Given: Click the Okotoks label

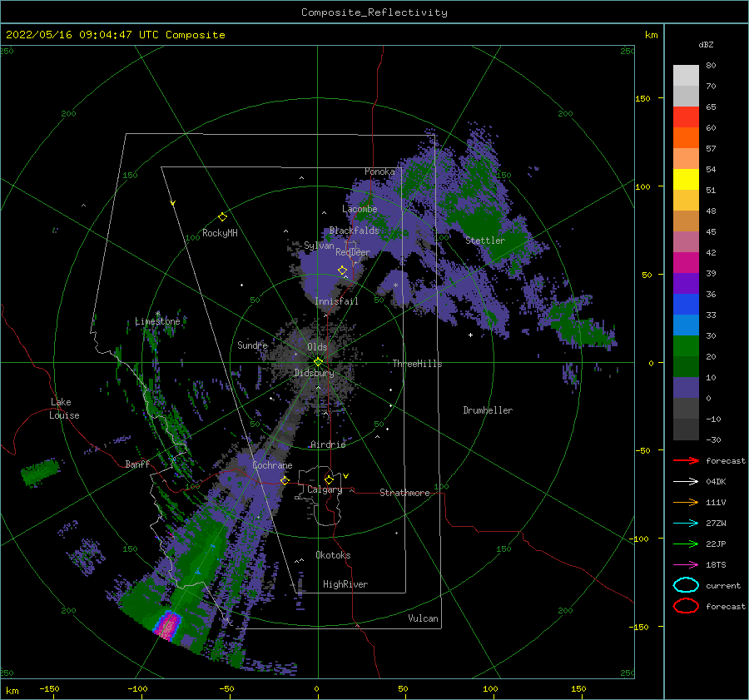Looking at the screenshot, I should click(333, 556).
